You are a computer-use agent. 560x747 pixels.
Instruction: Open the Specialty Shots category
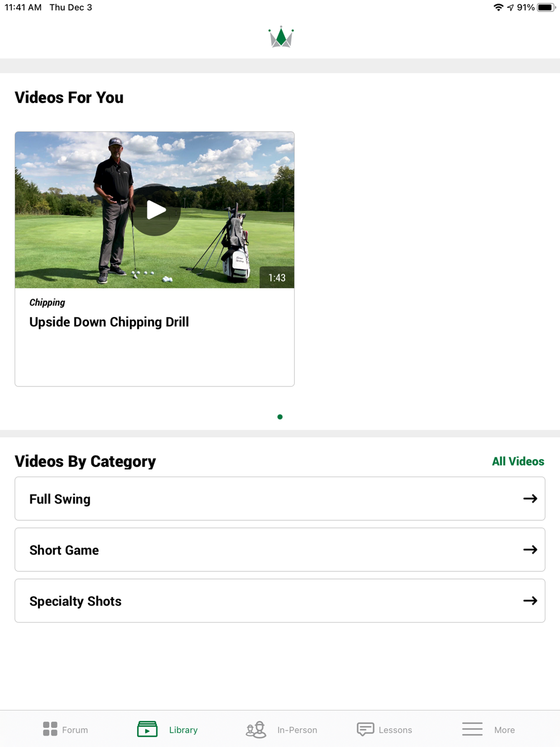[280, 600]
